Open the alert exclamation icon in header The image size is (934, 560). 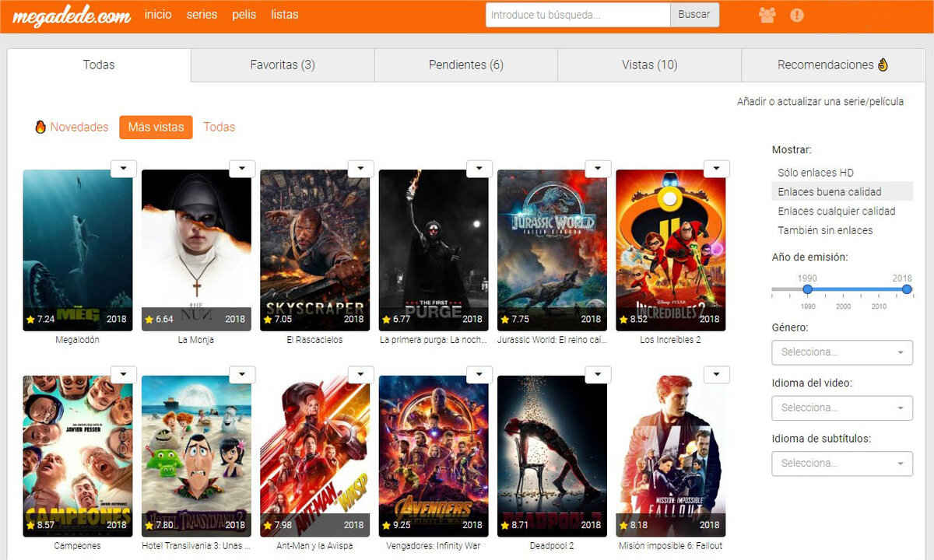[x=796, y=15]
